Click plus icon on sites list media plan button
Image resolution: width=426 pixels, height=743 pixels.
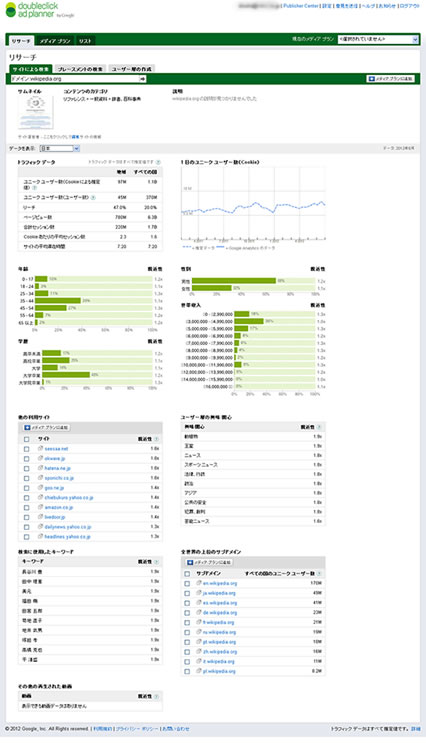[x=27, y=427]
